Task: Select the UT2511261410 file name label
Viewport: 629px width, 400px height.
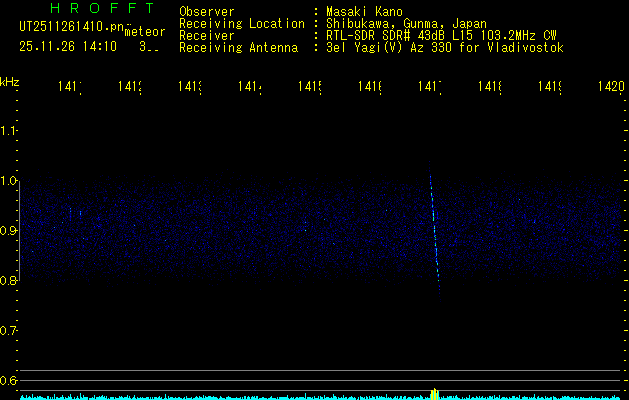Action: point(70,27)
